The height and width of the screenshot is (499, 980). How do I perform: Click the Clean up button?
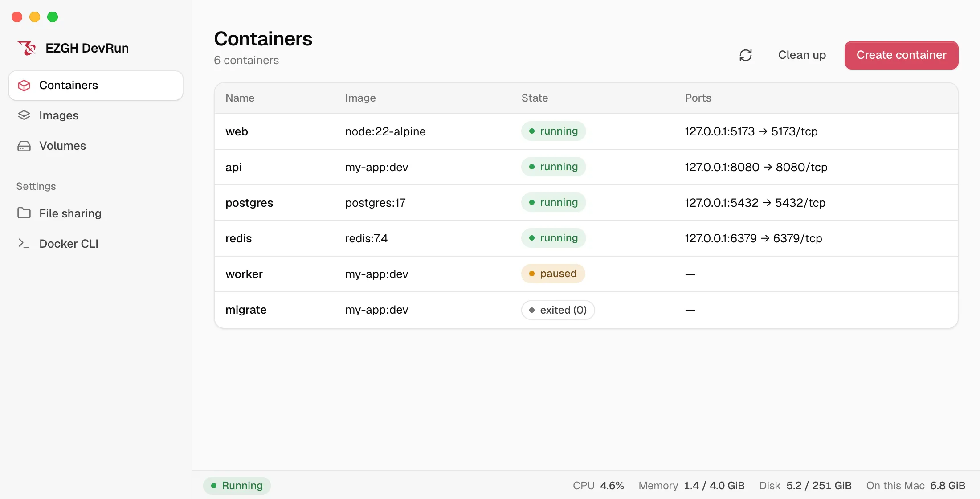[802, 55]
